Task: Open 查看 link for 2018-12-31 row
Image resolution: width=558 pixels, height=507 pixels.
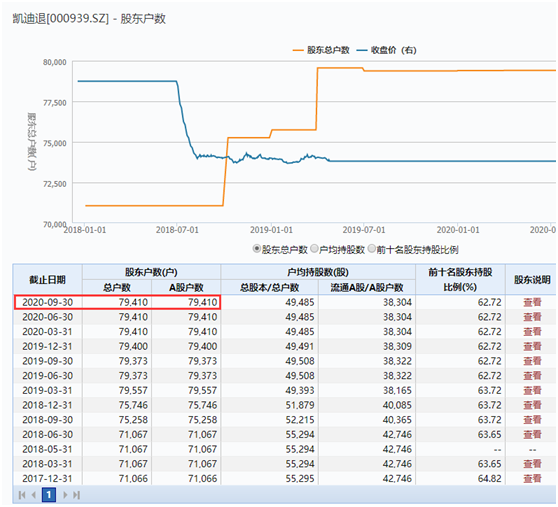Action: [532, 405]
